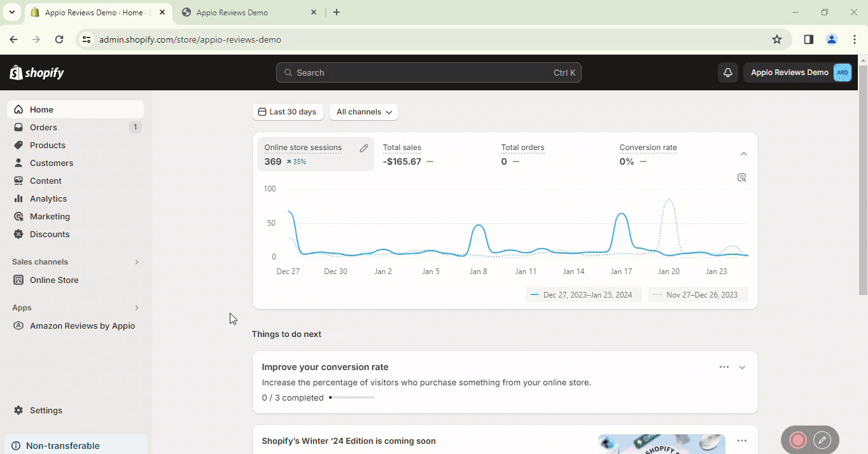Open the browser side panel icon

[808, 39]
